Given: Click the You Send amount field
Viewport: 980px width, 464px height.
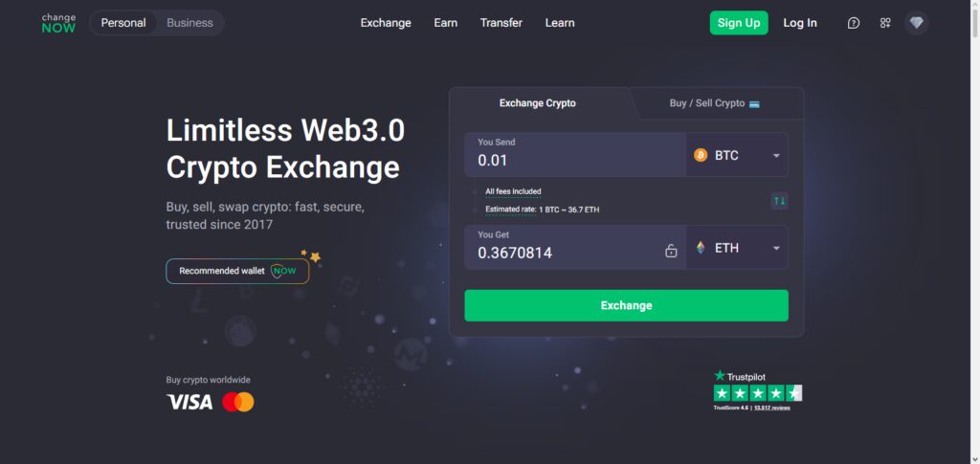Looking at the screenshot, I should (575, 155).
